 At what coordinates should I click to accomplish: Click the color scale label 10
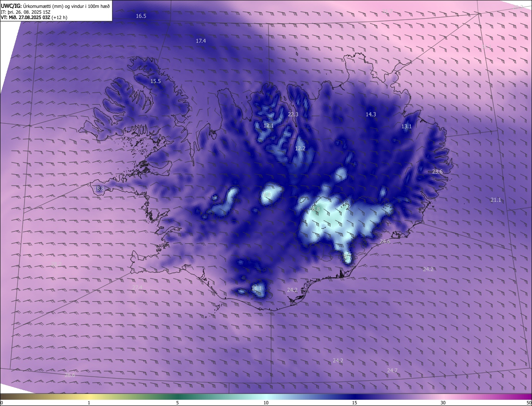pyautogui.click(x=266, y=403)
